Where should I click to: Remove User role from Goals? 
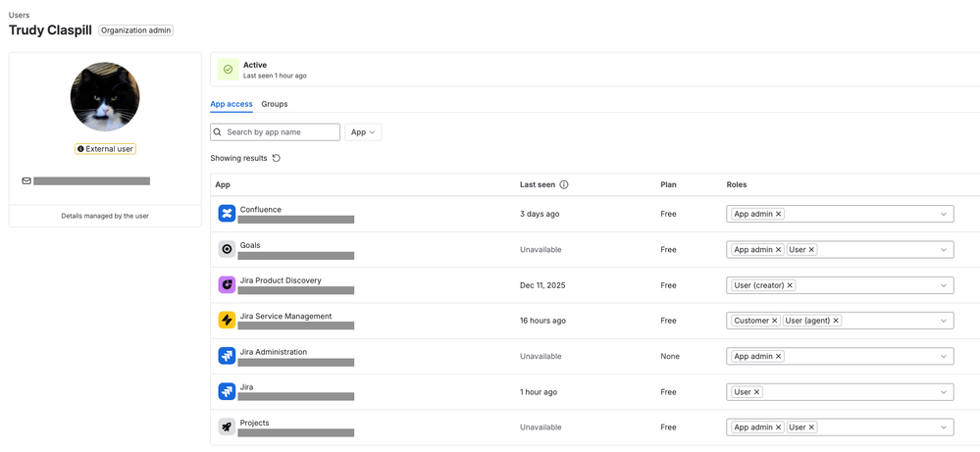coord(811,249)
